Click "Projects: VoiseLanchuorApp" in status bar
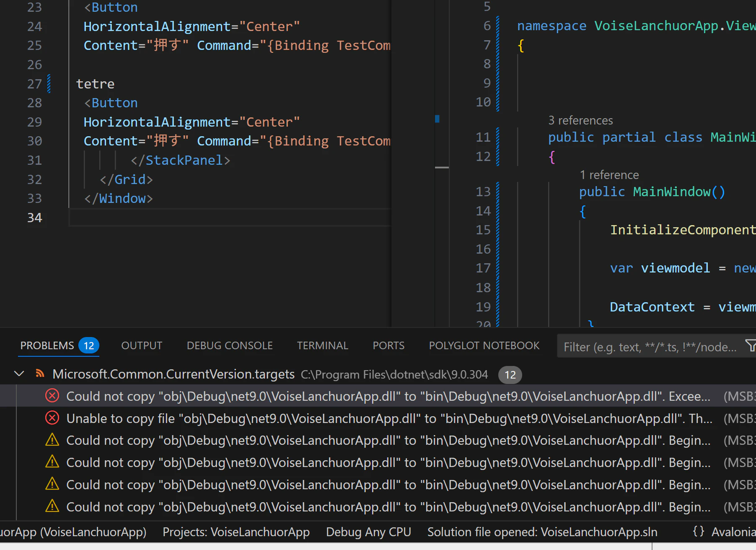This screenshot has width=756, height=550. pos(236,532)
